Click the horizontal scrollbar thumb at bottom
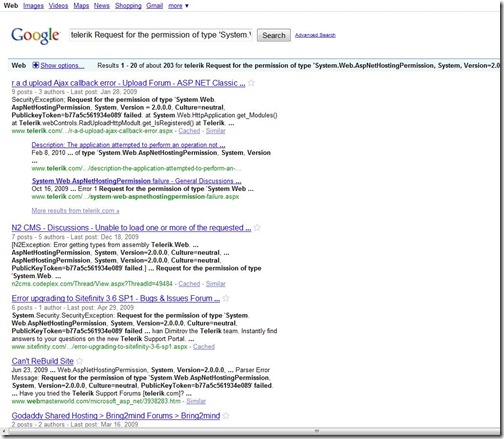The height and width of the screenshot is (439, 504). tap(253, 431)
